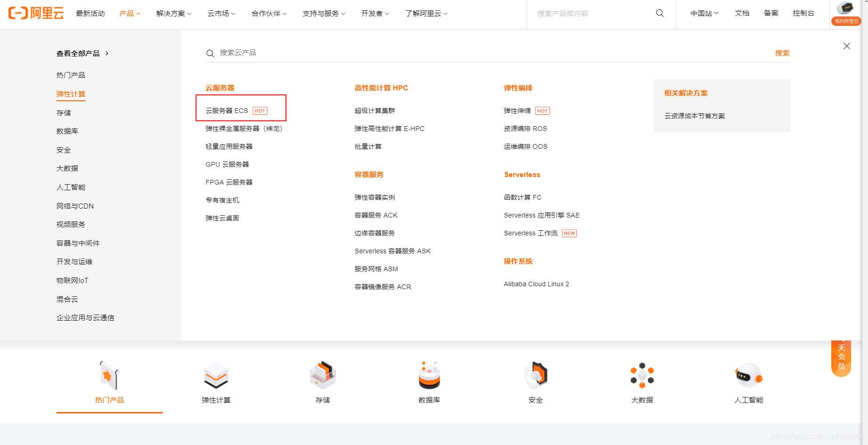Open the 会员 orange side badge
868x445 pixels.
tap(841, 358)
